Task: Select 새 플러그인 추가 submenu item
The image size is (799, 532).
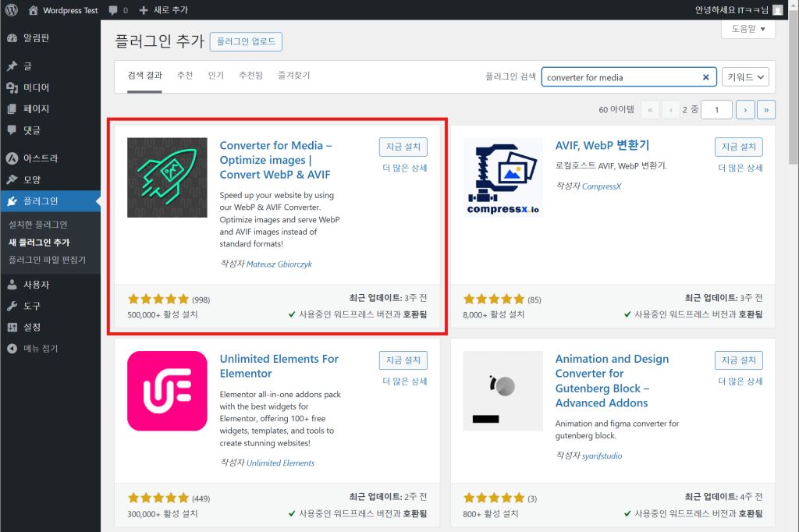Action: (39, 243)
